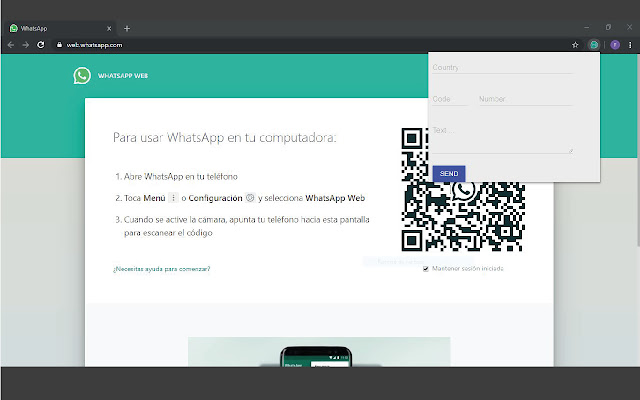
Task: Click WHATSAPP WEB header text
Action: point(123,76)
